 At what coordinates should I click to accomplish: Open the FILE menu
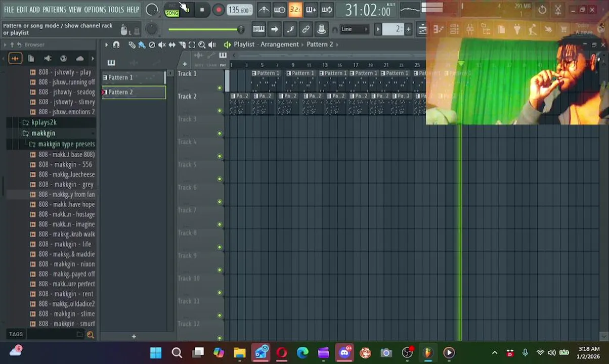tap(9, 10)
